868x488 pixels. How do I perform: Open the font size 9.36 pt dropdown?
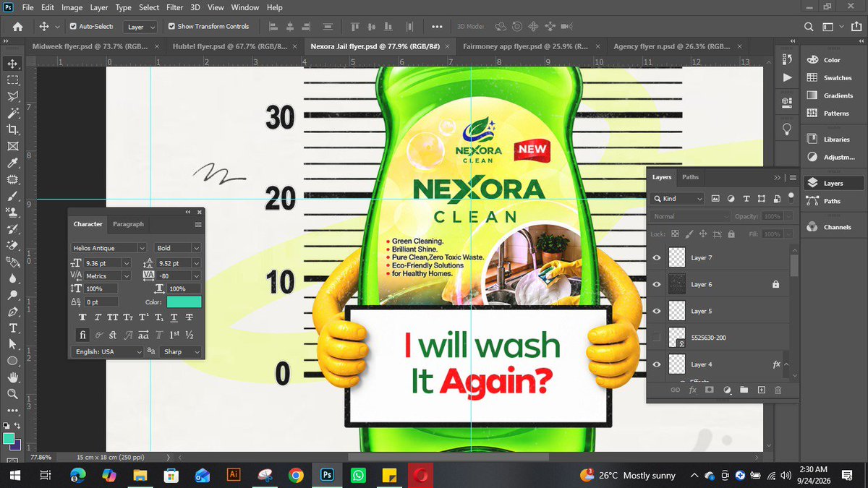pos(127,263)
